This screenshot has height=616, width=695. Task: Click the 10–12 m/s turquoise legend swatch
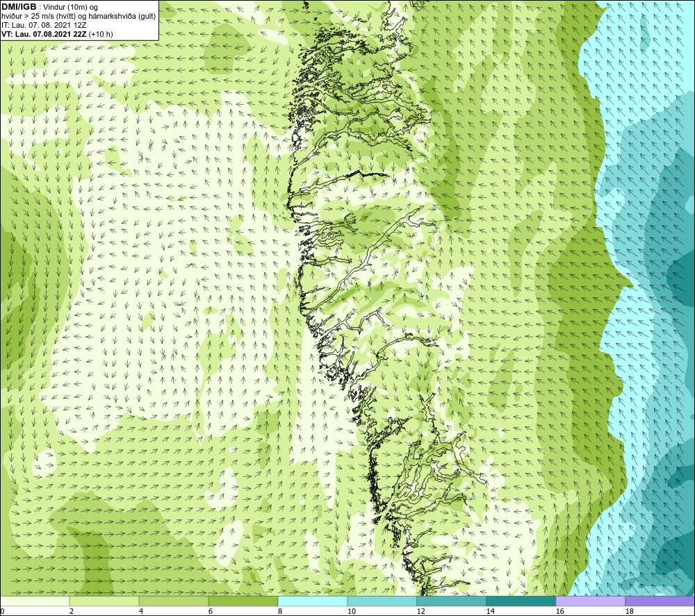click(382, 601)
